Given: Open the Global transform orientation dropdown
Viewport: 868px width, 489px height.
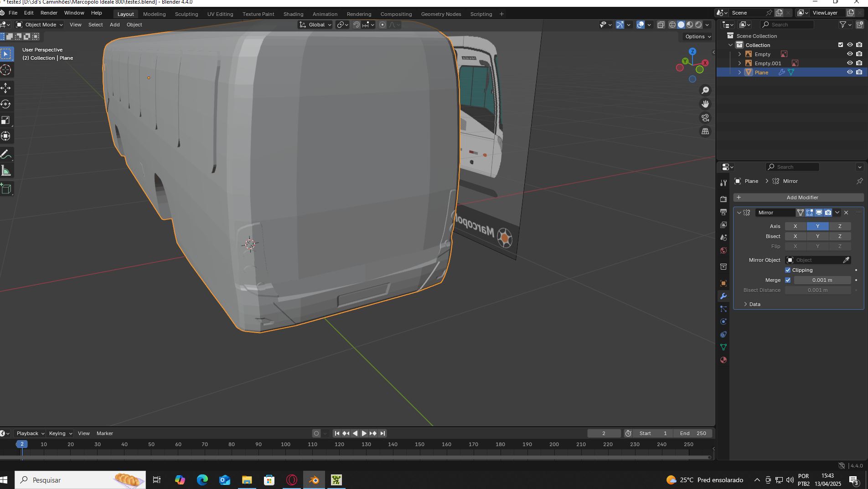Looking at the screenshot, I should 315,25.
